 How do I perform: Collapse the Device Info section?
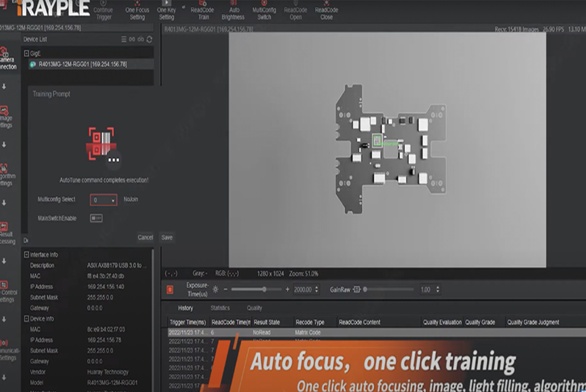(x=26, y=318)
